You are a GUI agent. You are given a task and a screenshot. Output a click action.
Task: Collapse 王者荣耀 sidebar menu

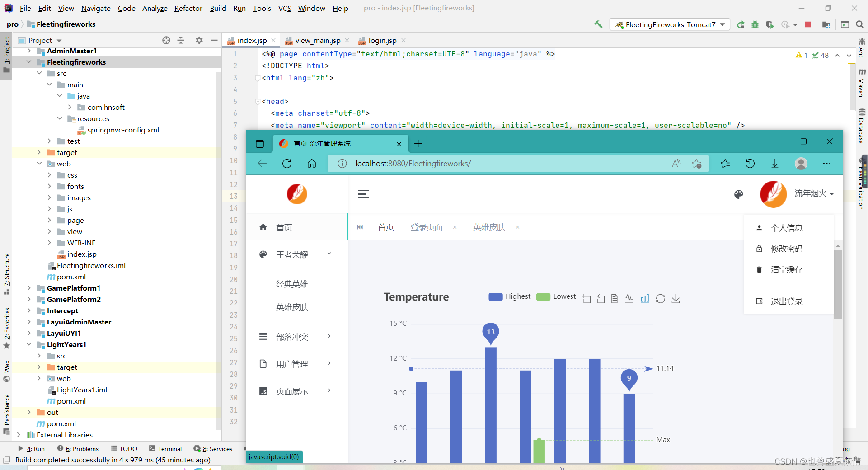point(296,254)
